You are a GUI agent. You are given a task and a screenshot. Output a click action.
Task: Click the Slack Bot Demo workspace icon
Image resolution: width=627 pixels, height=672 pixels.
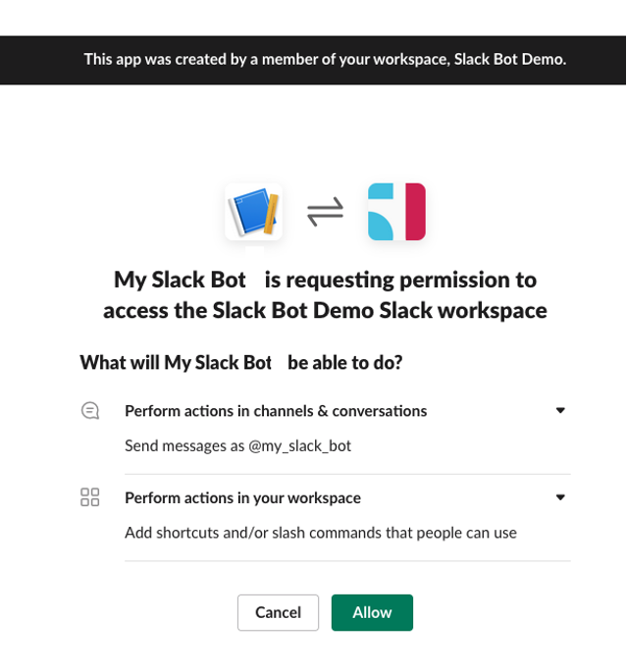coord(396,212)
